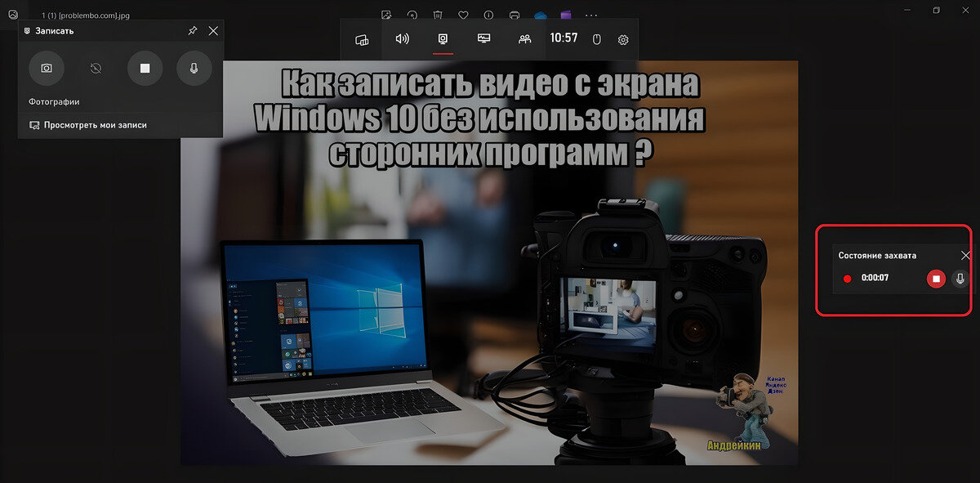Open the three-dots more menu in Photos
Image resolution: width=980 pixels, height=483 pixels.
(592, 15)
